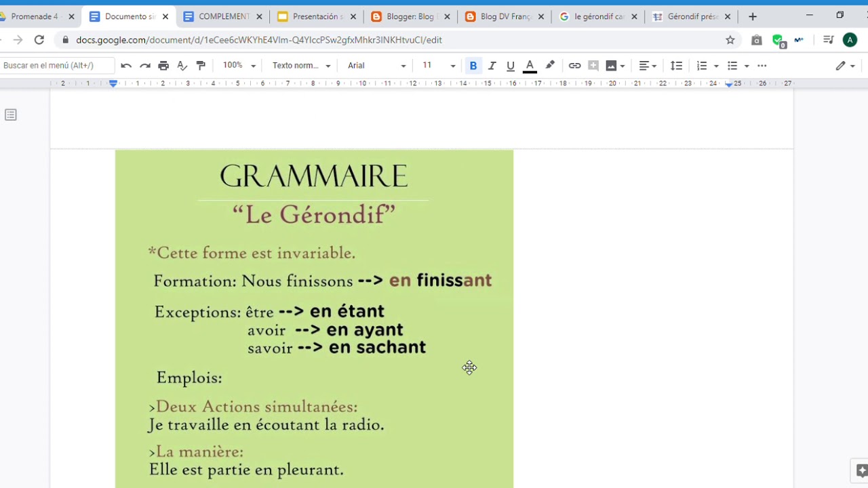Open the Arial font dropdown
Viewport: 868px width, 488px height.
(x=376, y=66)
